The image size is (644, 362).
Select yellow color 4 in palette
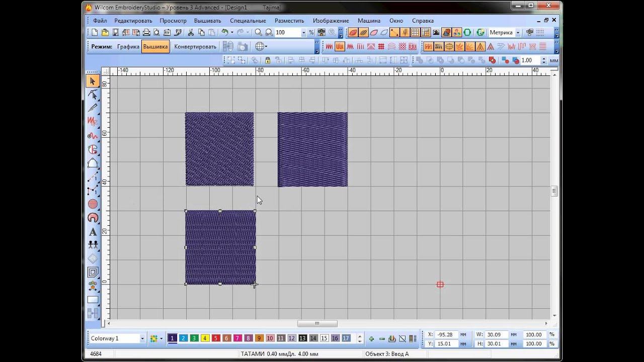(x=205, y=338)
